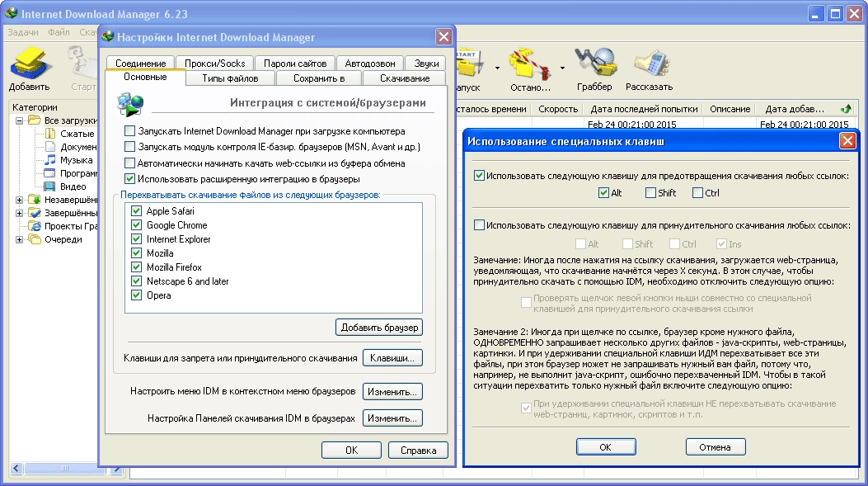This screenshot has height=486, width=868.
Task: Open the Файл menu in main window
Action: [59, 32]
